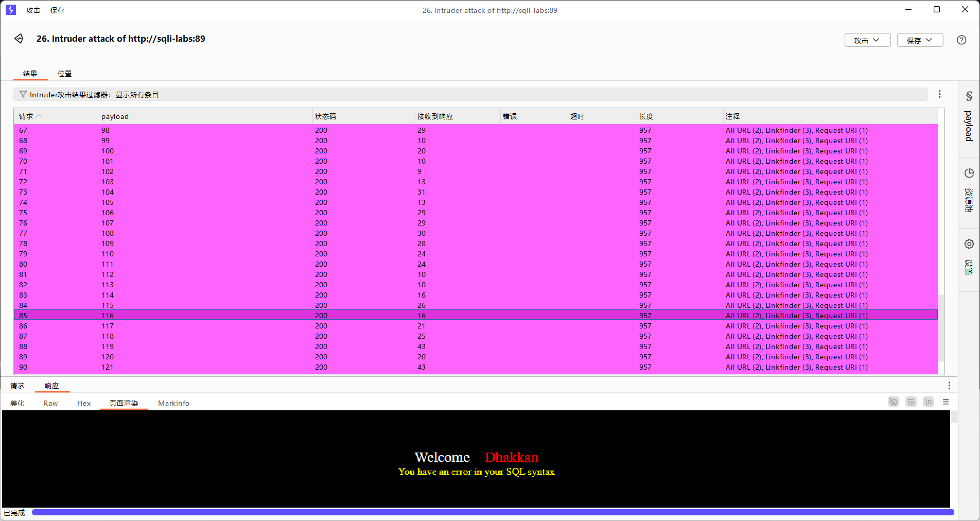This screenshot has height=521, width=980.
Task: Sort by the 注释 column header
Action: [x=830, y=116]
